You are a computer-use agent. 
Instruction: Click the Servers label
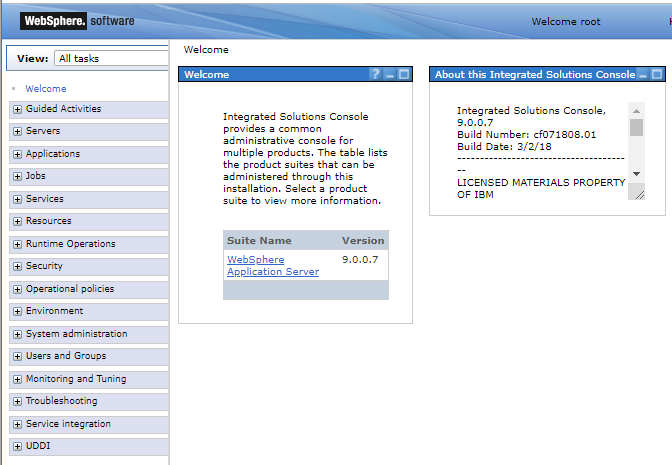tap(43, 131)
